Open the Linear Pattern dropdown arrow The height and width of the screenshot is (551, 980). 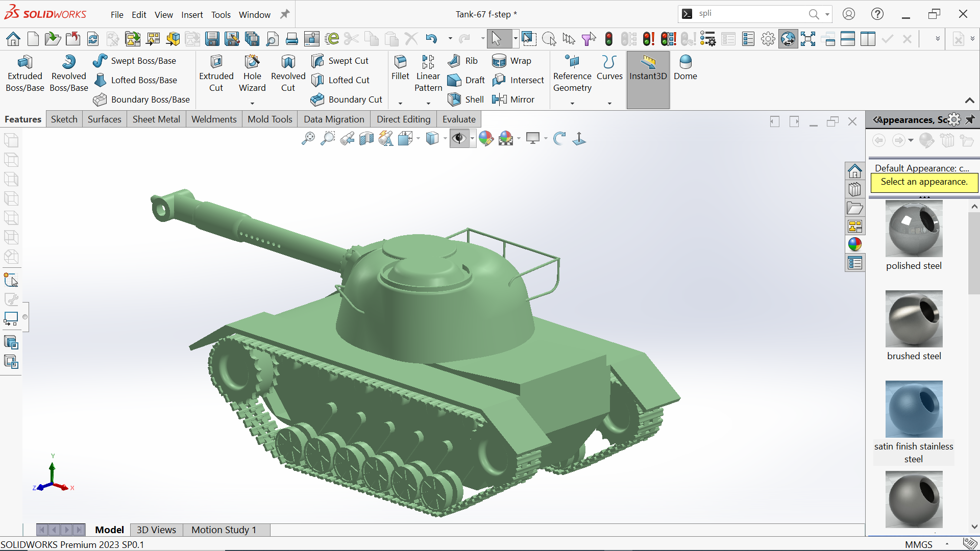click(428, 104)
